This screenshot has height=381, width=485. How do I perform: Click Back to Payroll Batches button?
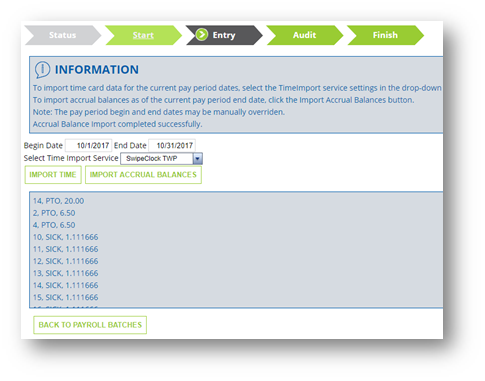point(90,325)
